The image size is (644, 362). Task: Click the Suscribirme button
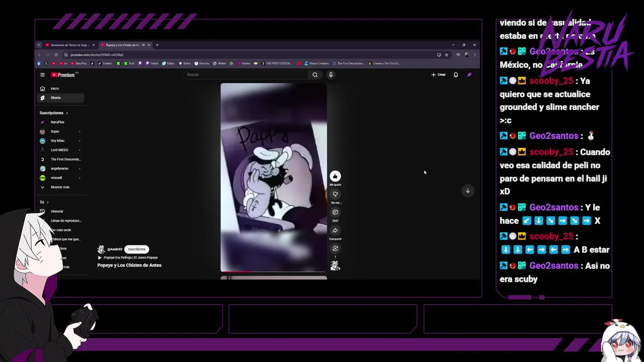tap(136, 249)
